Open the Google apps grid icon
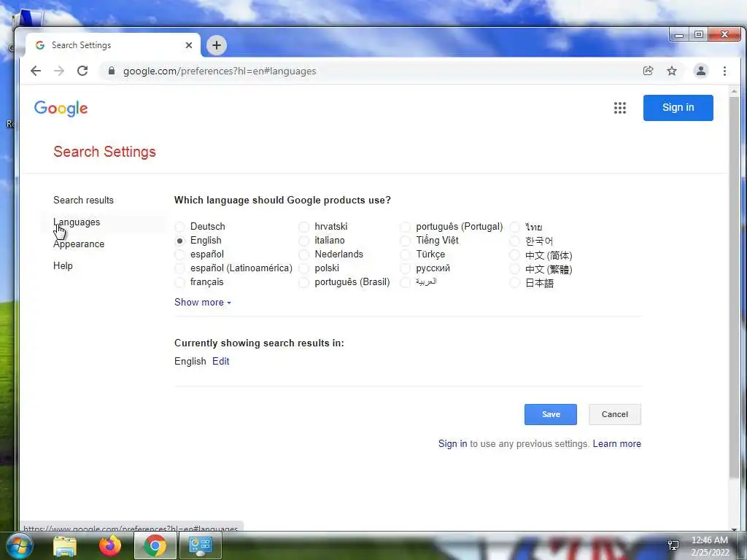The image size is (747, 560). click(620, 108)
